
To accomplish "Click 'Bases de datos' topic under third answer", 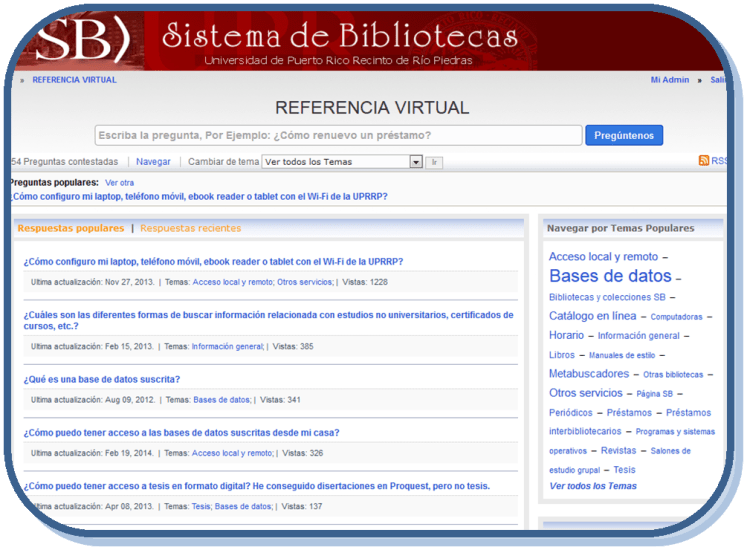I will point(222,400).
